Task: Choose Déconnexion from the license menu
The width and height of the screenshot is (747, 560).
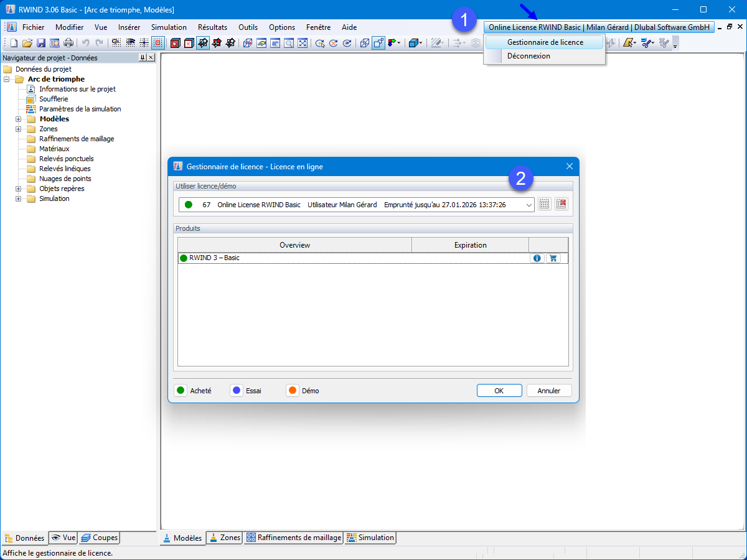Action: 544,56
